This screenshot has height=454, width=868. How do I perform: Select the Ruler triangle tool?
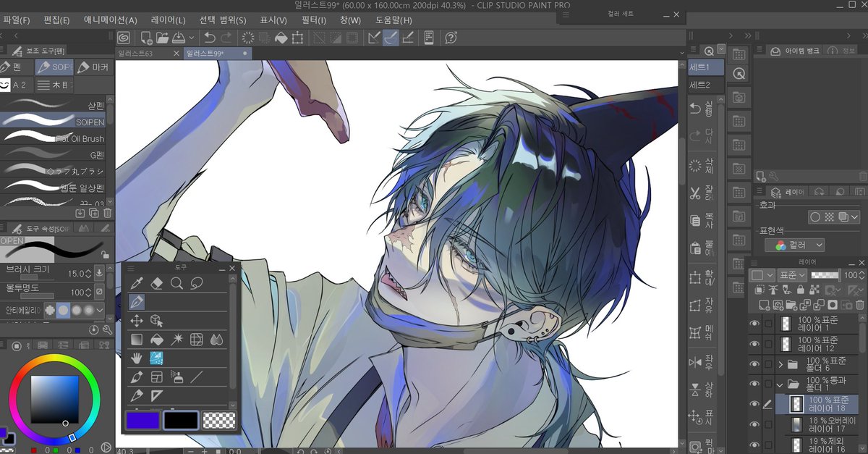(x=156, y=395)
